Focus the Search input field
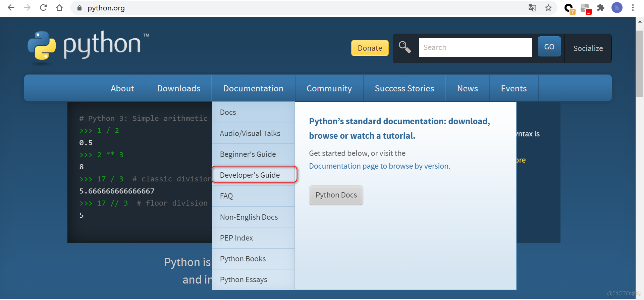Image resolution: width=644 pixels, height=300 pixels. click(x=475, y=47)
